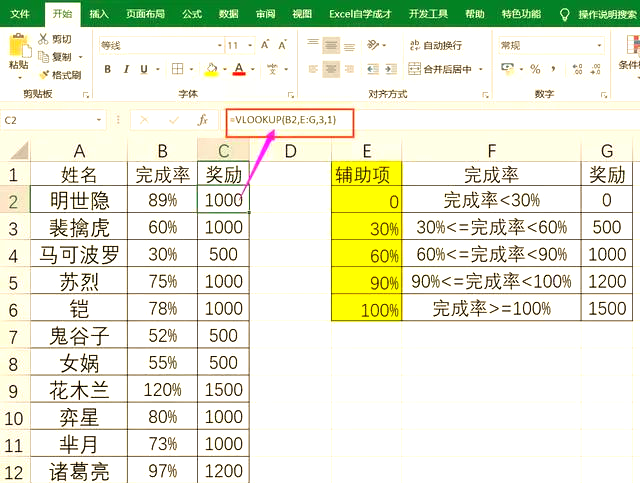
Task: Click increase decimal icon
Action: [x=577, y=69]
